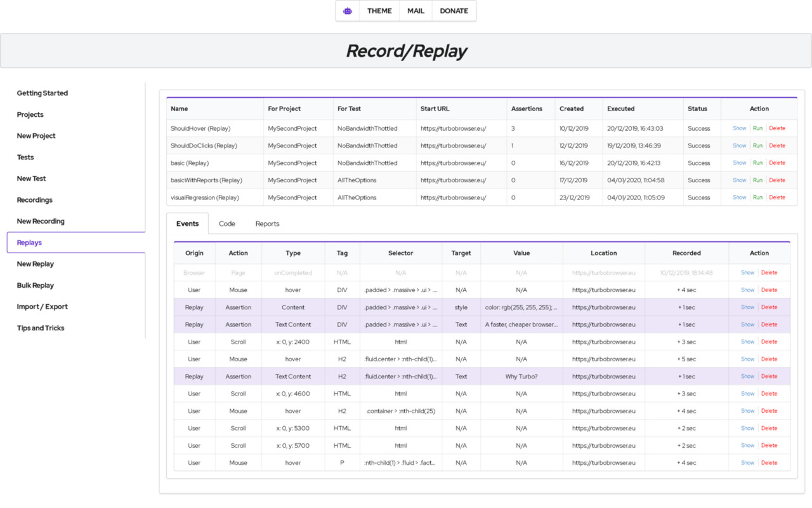The image size is (812, 508).
Task: Click the 'Why Turbo?' value cell
Action: [521, 377]
